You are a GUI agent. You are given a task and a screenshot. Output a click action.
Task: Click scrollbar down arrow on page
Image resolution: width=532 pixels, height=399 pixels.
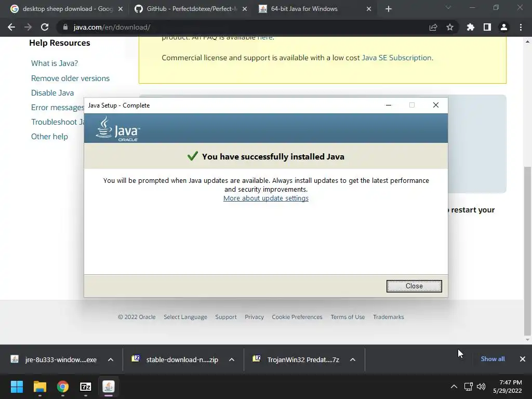click(527, 340)
